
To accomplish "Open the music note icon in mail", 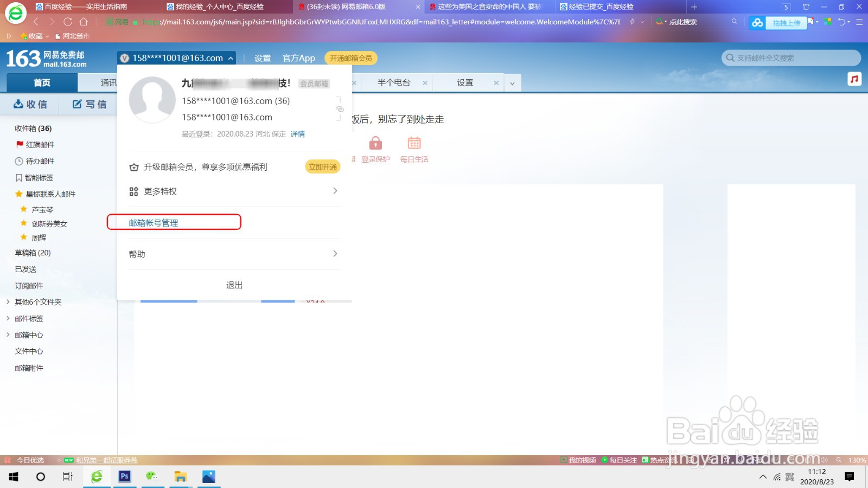I will tap(854, 79).
